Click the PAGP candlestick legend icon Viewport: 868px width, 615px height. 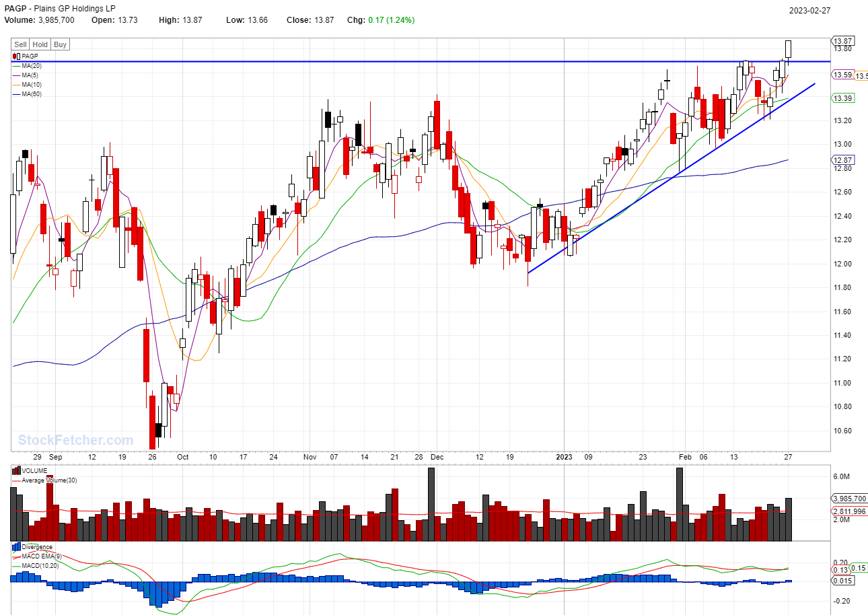17,56
